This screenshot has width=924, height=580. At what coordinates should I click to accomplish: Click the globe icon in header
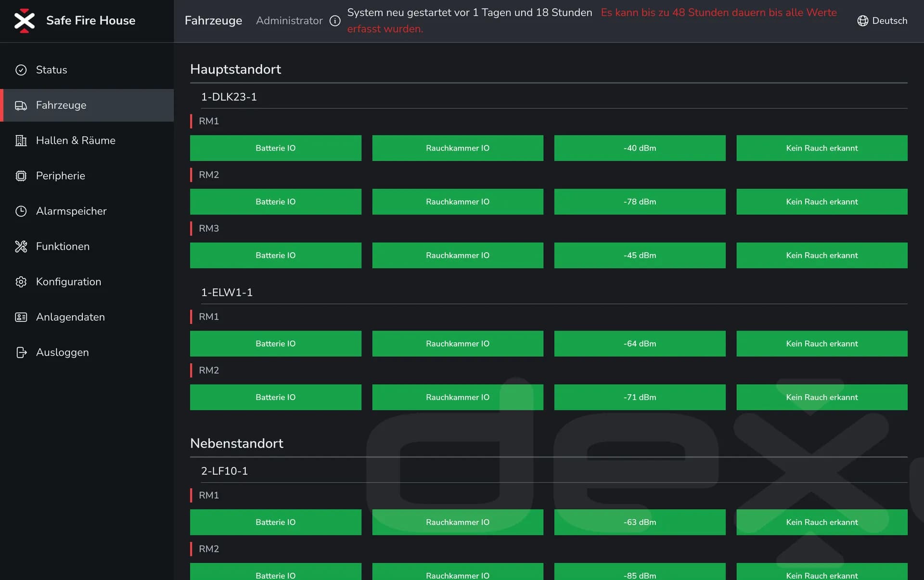(862, 21)
